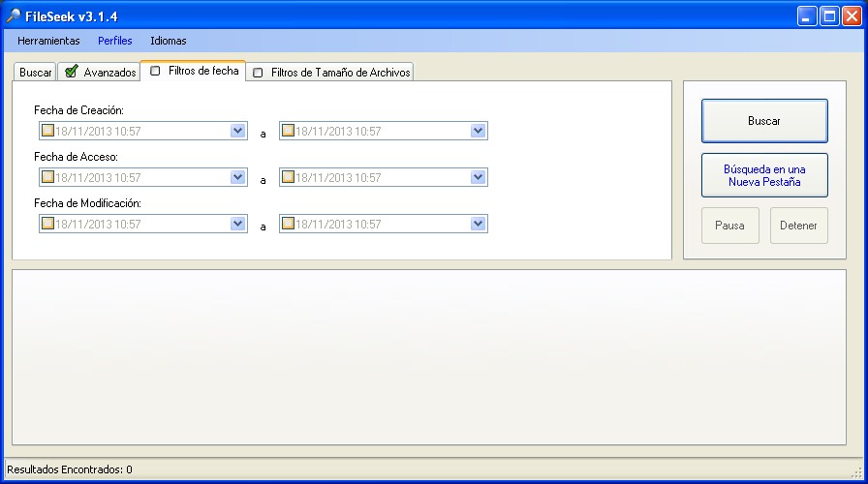Enable the Filtros de fecha tab checkbox
868x484 pixels.
[156, 71]
